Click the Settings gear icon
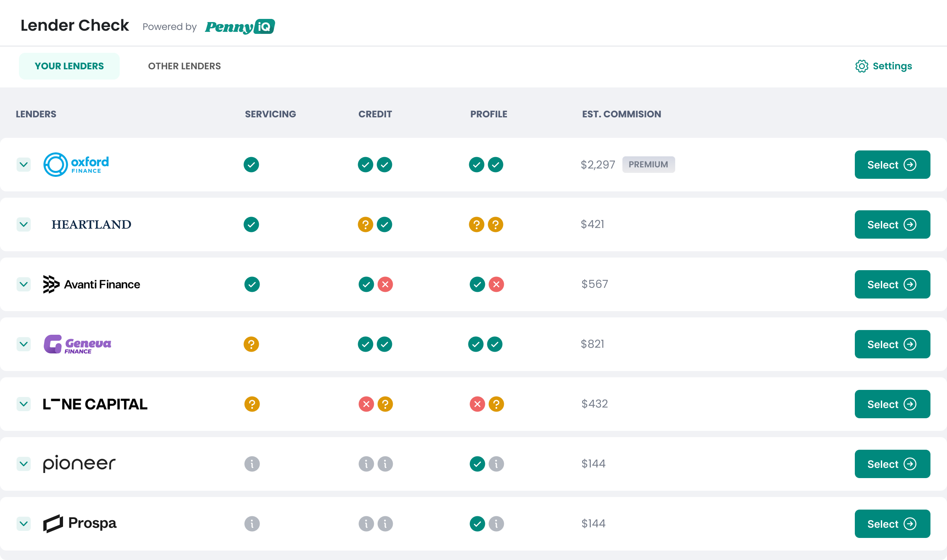Image resolution: width=947 pixels, height=560 pixels. [x=862, y=66]
